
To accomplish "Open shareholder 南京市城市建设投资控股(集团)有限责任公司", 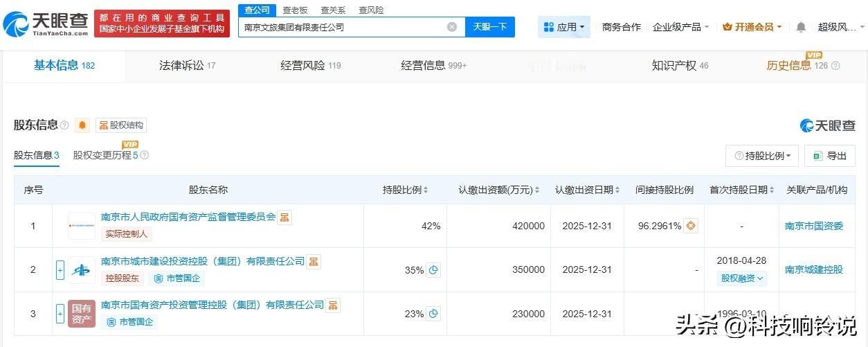I will pyautogui.click(x=203, y=261).
